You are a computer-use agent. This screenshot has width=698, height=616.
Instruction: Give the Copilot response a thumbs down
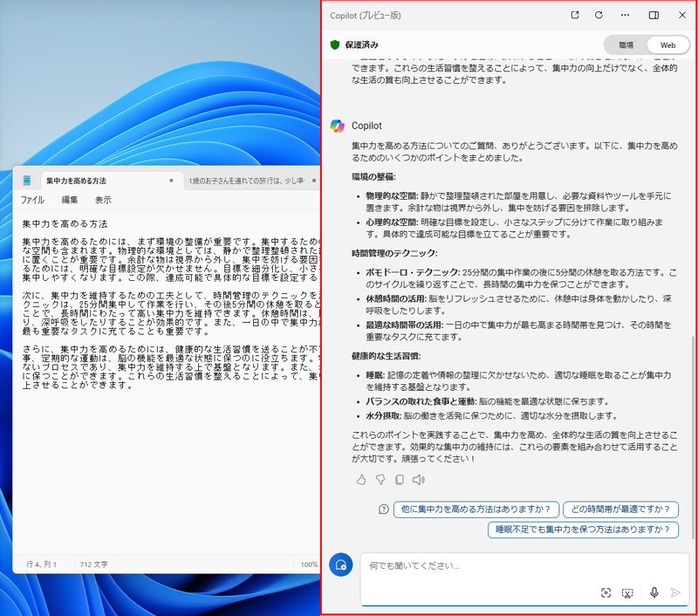tap(380, 479)
